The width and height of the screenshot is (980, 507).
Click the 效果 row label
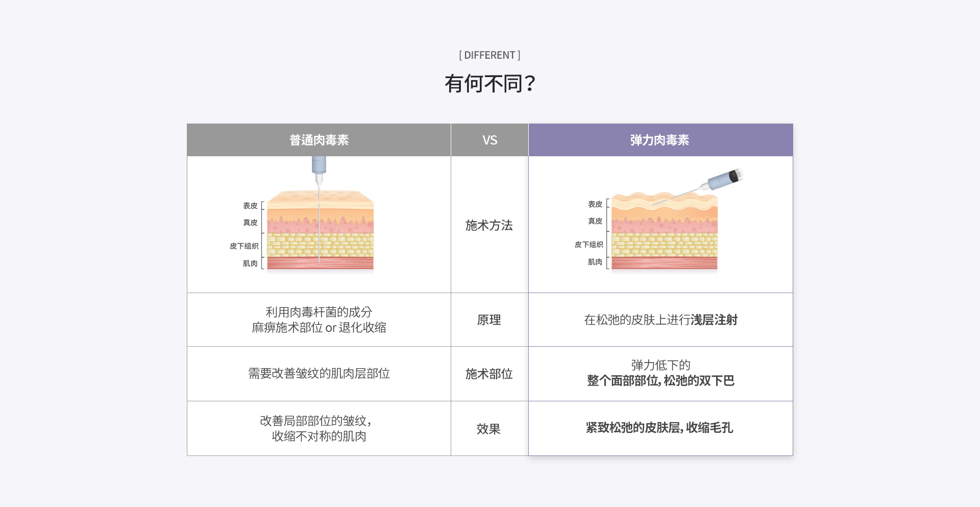click(x=489, y=429)
